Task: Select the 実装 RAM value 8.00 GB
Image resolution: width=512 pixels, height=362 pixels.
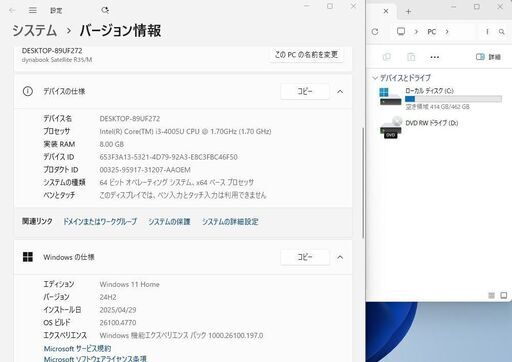Action: point(112,144)
